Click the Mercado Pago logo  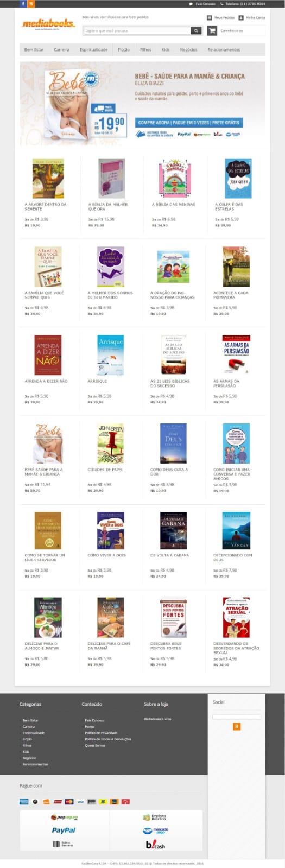155,831
